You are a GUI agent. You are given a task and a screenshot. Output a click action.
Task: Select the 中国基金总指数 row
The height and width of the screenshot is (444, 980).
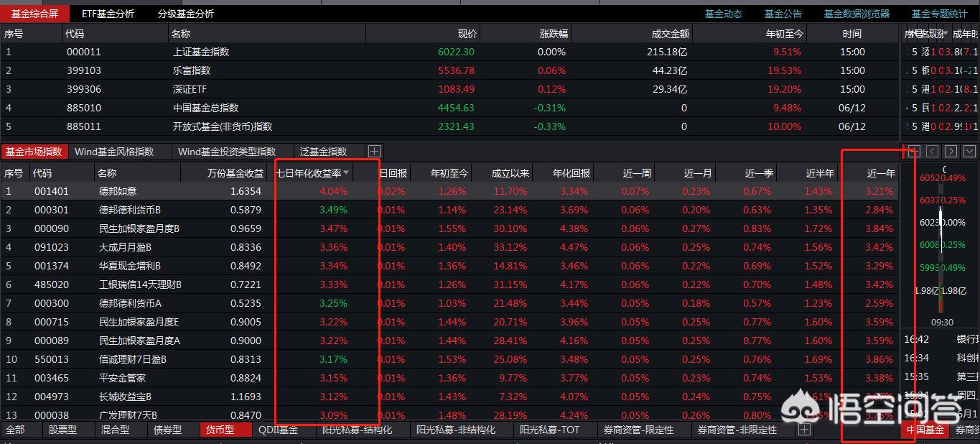coord(449,108)
